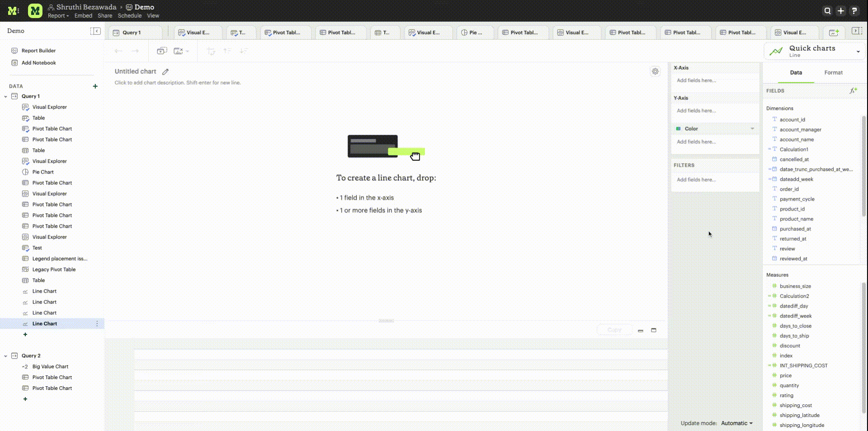Click Add Notebook
Viewport: 868px width, 431px height.
(x=38, y=63)
